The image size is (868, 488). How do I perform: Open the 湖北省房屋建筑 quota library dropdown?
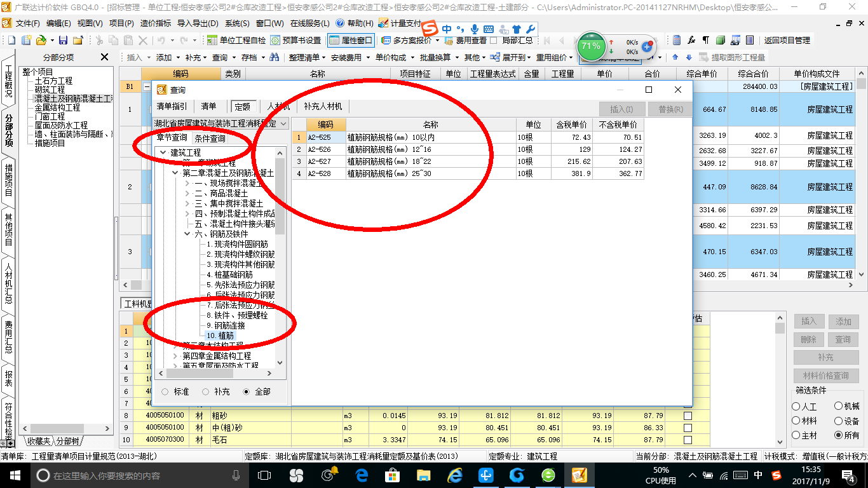click(x=283, y=123)
